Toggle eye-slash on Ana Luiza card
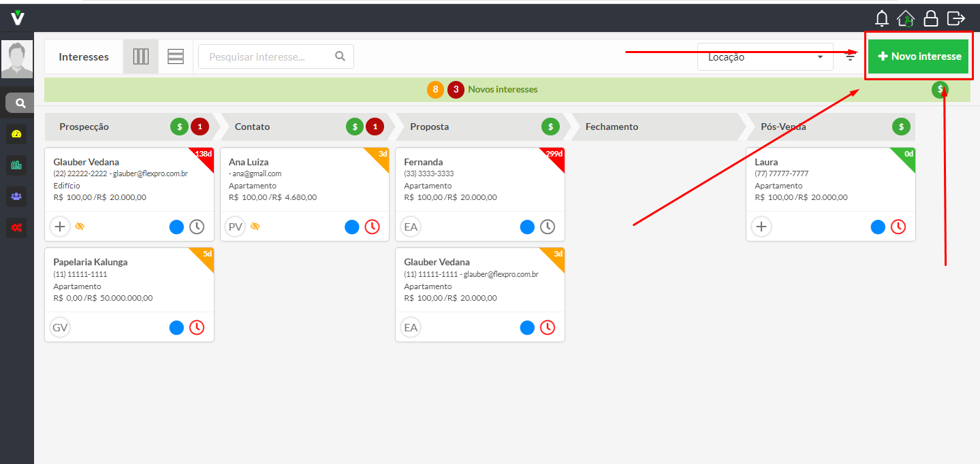Image resolution: width=980 pixels, height=464 pixels. [x=255, y=227]
